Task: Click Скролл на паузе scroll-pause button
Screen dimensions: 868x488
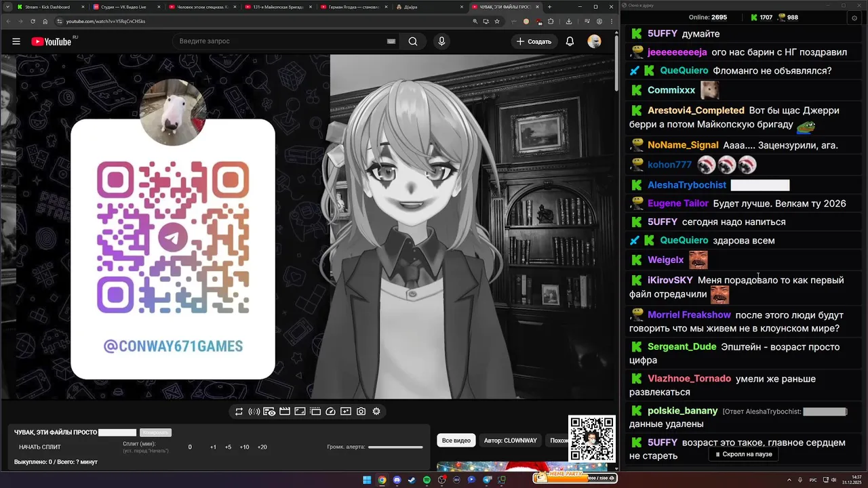Action: [743, 454]
